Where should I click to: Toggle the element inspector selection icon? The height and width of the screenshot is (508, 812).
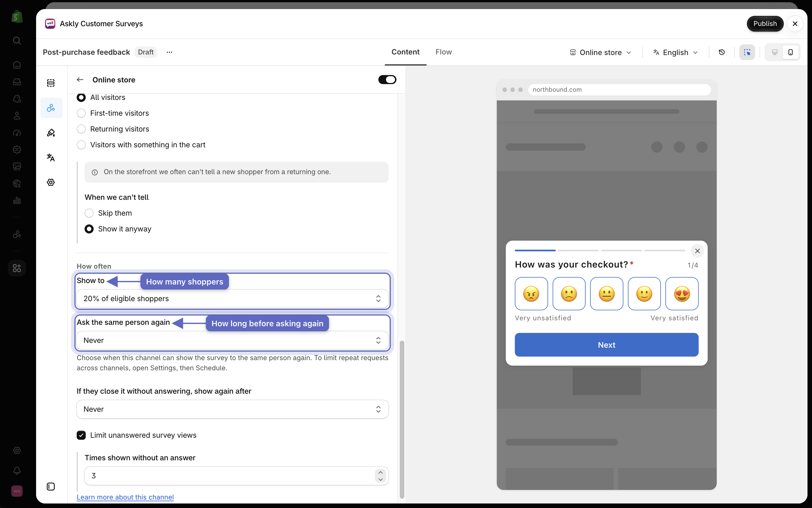747,52
